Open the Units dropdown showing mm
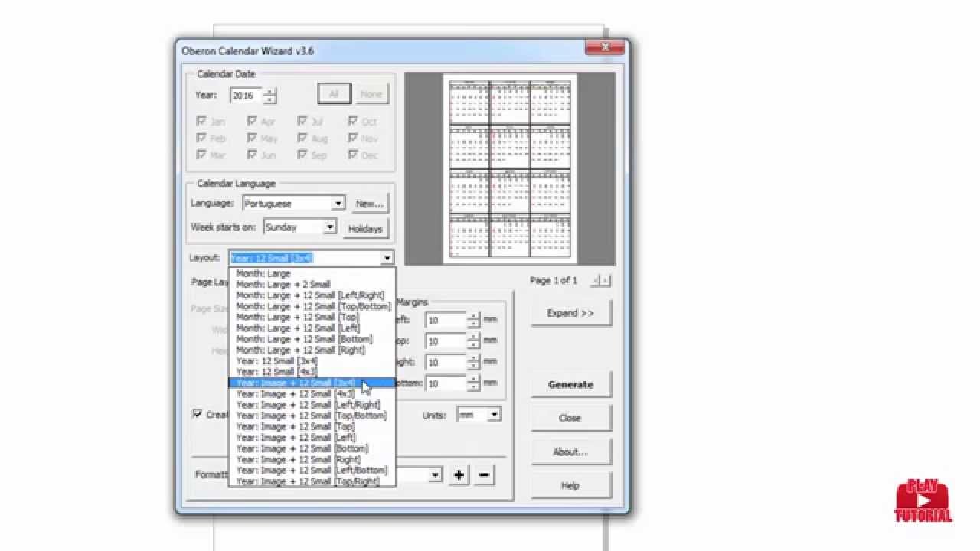 [494, 415]
